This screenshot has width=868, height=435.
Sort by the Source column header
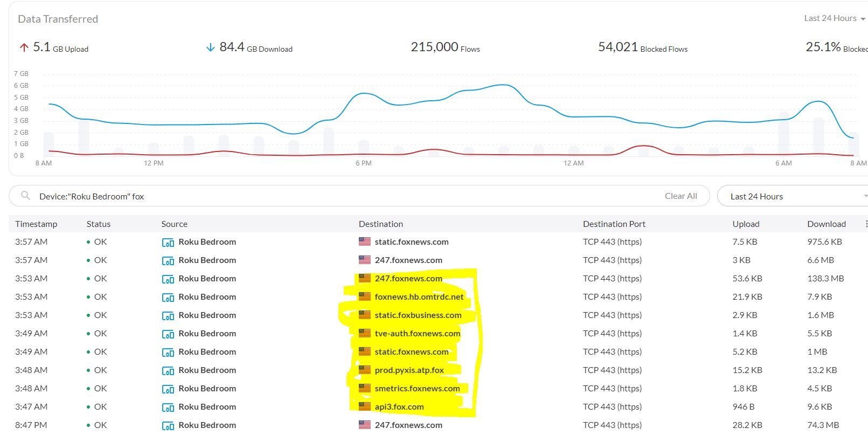tap(174, 224)
